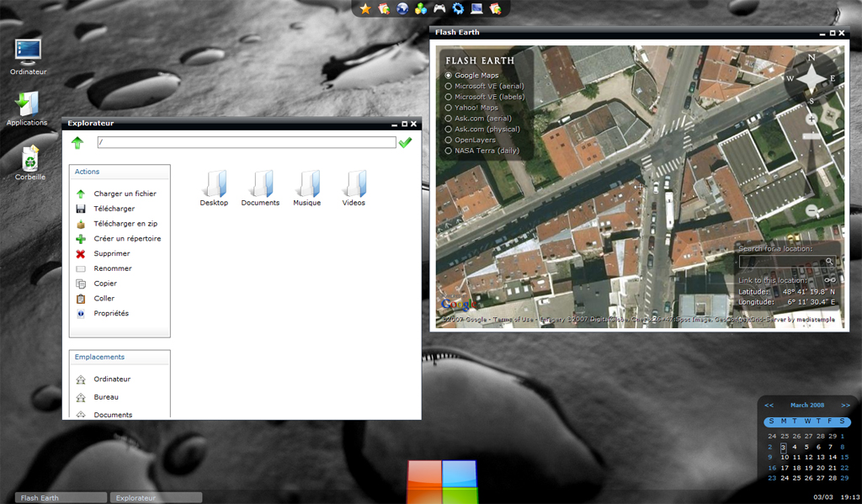The image size is (862, 504).
Task: Click the chain link icon beside Link to this location
Action: click(x=830, y=280)
